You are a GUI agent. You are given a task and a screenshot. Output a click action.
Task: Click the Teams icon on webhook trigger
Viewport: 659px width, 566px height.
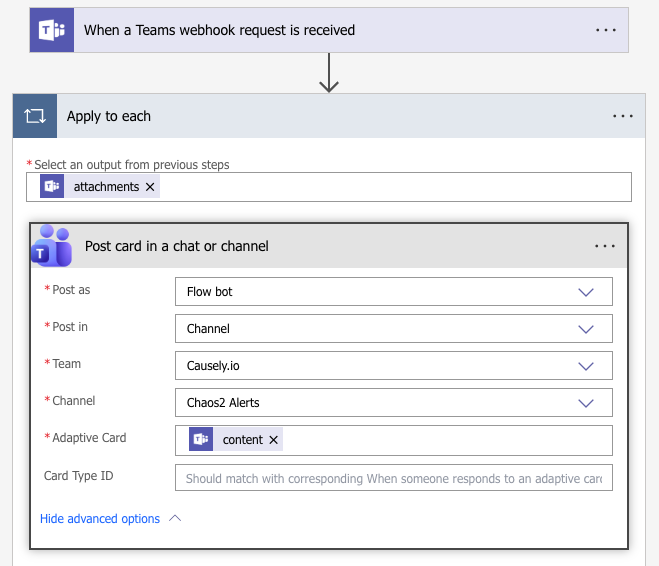point(49,30)
